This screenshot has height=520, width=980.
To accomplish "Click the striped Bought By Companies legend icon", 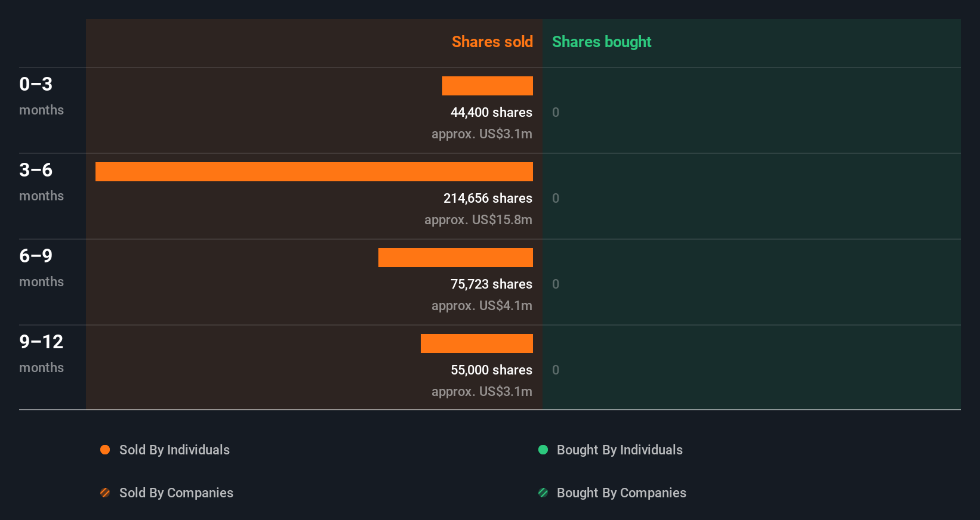I will point(543,493).
